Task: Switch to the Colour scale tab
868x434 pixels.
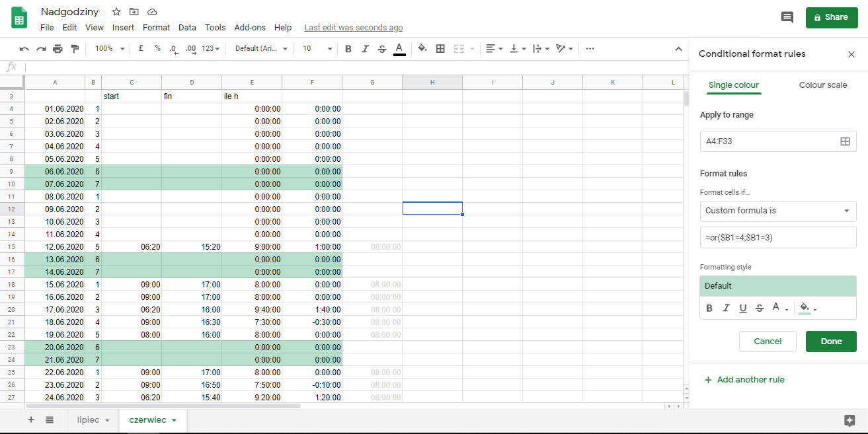Action: point(822,85)
